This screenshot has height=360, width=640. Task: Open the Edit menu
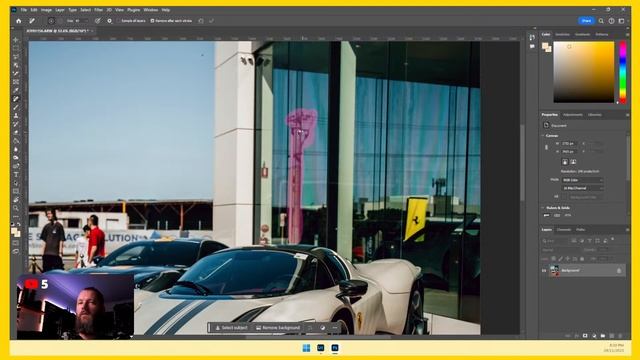click(34, 10)
